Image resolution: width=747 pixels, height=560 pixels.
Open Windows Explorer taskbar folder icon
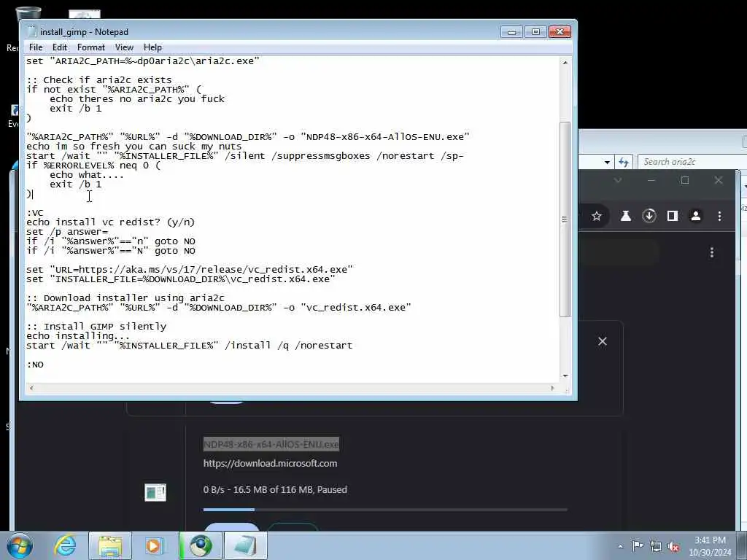click(110, 545)
